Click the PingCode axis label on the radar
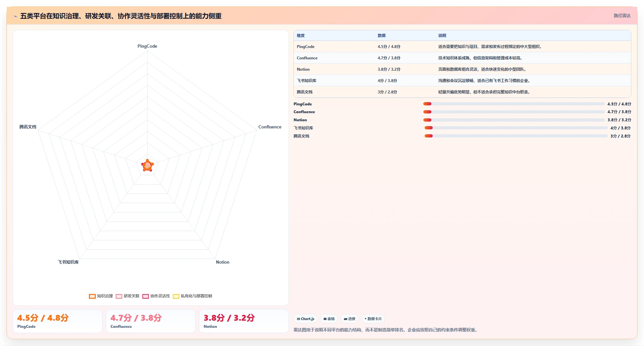The height and width of the screenshot is (346, 644). [x=147, y=46]
